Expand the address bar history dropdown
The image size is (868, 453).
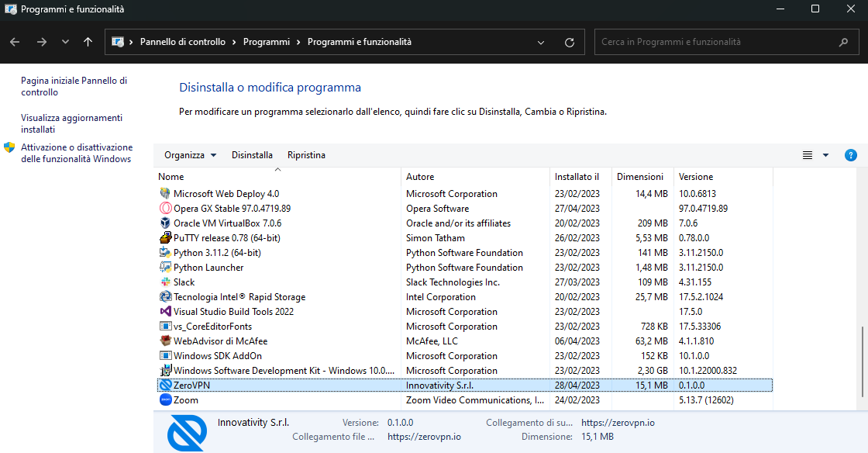[541, 42]
